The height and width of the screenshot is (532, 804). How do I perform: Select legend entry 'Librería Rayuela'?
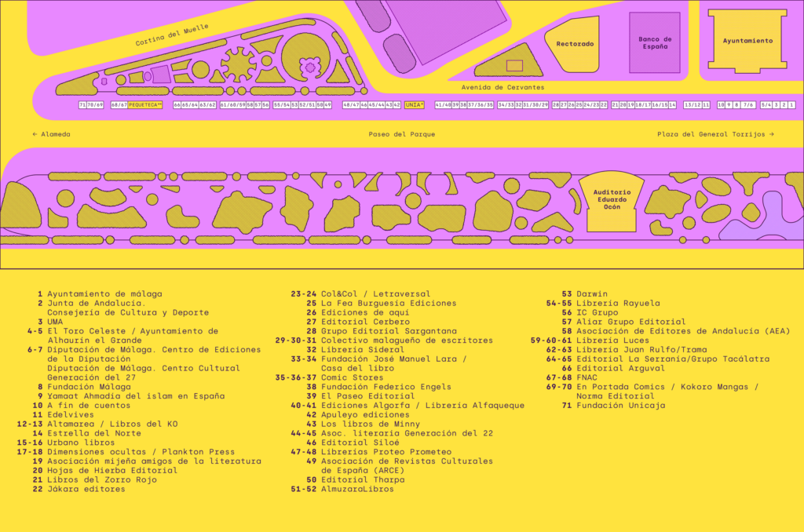618,303
